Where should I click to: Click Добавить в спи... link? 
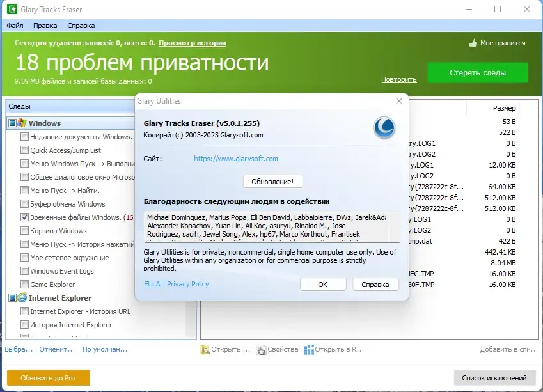(508, 349)
